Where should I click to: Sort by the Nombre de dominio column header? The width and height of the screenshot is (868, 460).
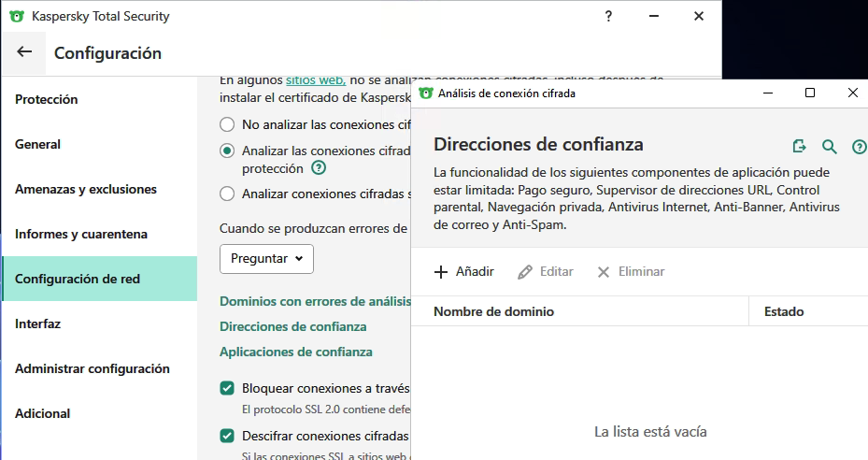493,311
